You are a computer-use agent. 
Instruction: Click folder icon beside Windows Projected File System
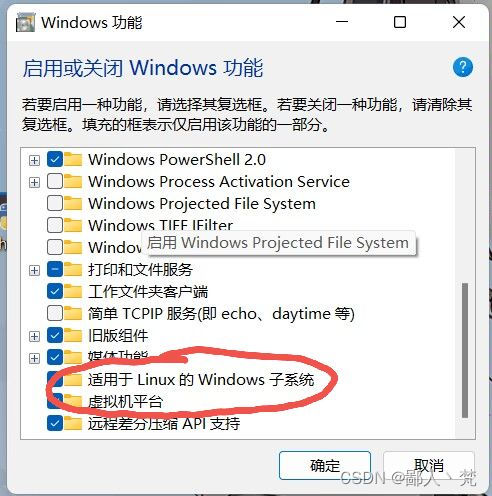73,203
